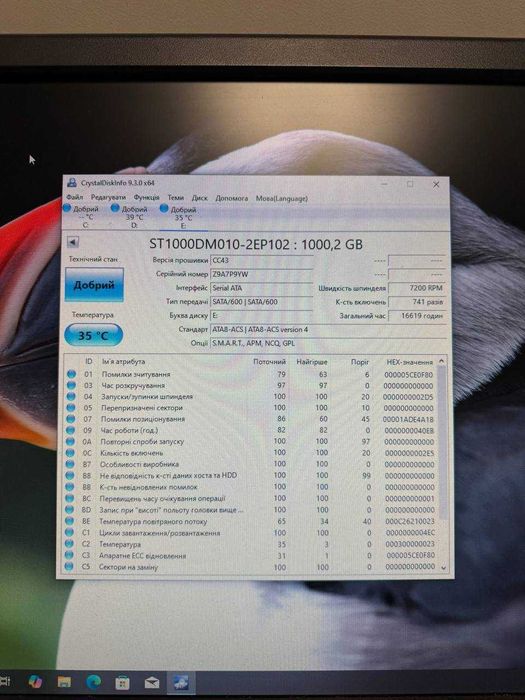Viewport: 525px width, 700px height.
Task: Close the CrystalDiskInfo window
Action: [x=436, y=184]
